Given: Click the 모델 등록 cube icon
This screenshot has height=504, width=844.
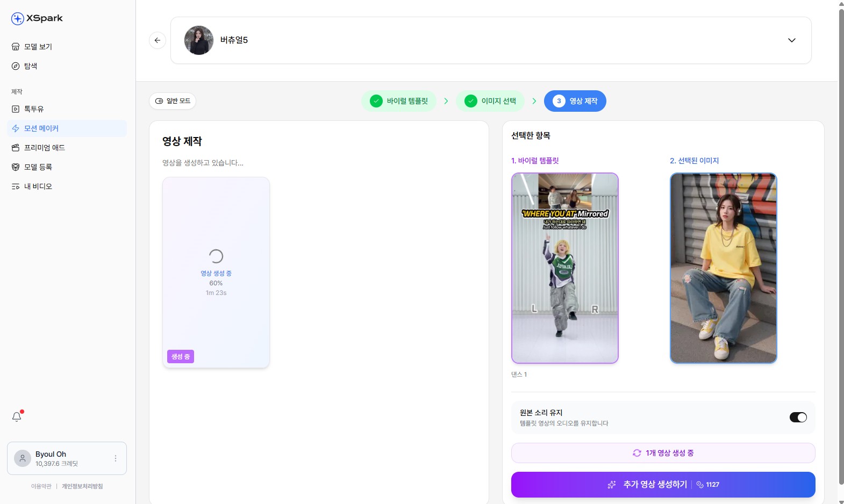Looking at the screenshot, I should [x=16, y=167].
